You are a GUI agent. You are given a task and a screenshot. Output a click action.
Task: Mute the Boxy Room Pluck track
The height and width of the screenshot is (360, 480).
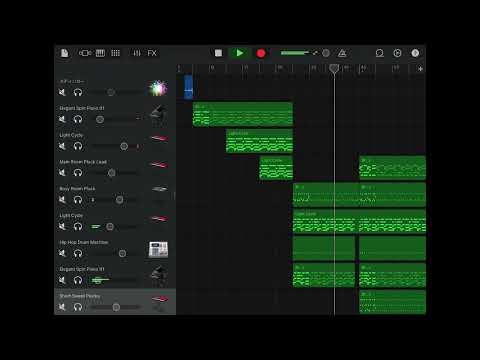62,200
